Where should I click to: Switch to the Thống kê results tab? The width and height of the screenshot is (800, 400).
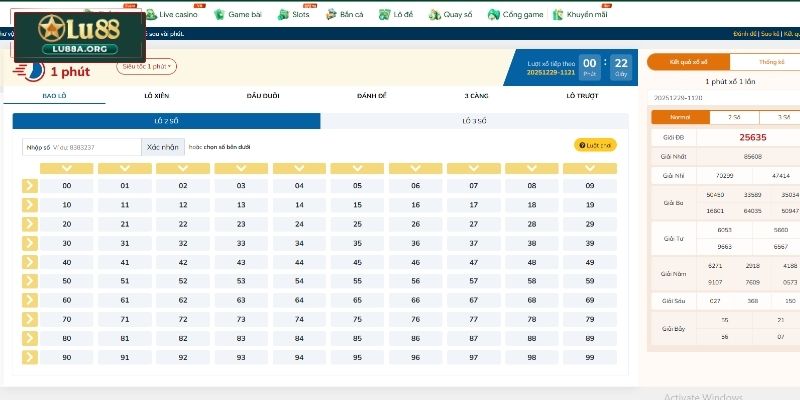pos(772,62)
